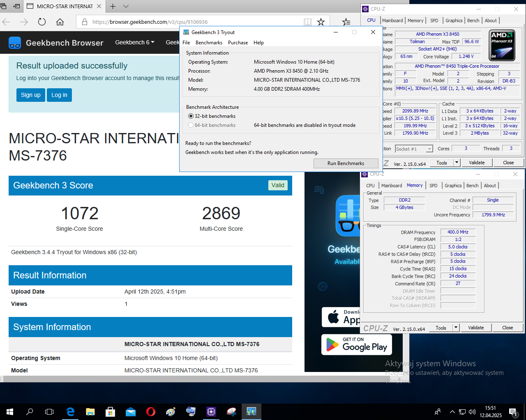
Task: Open the favorites hub star-list icon
Action: 346,22
